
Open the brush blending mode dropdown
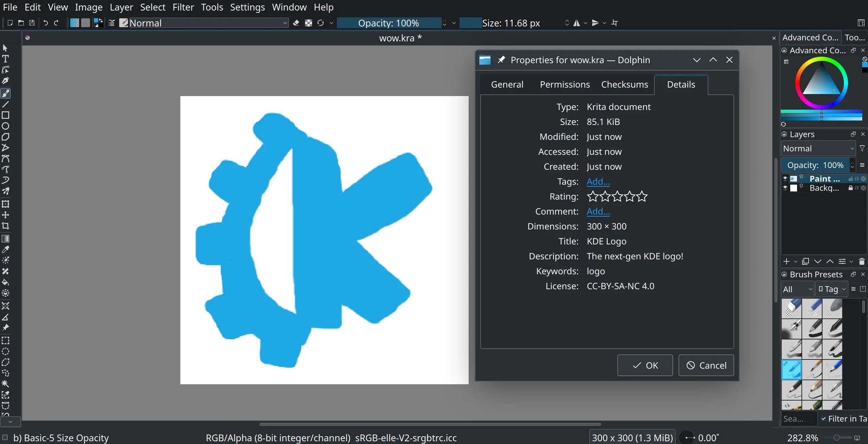click(209, 23)
